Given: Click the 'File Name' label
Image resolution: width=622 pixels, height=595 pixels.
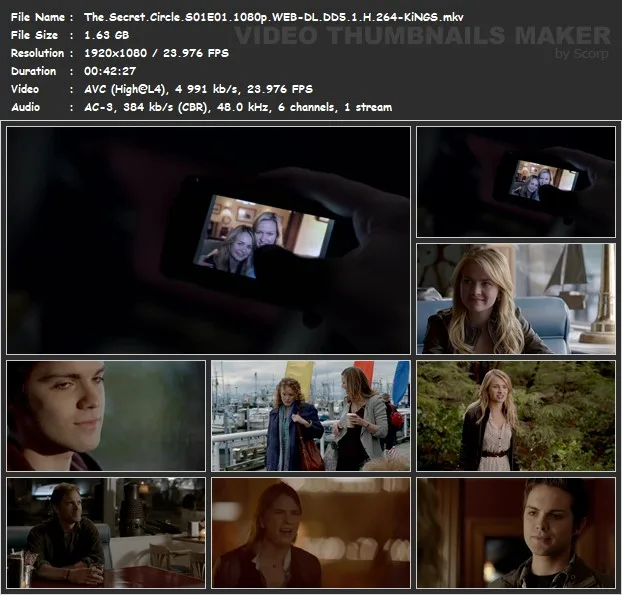Looking at the screenshot, I should pos(37,17).
